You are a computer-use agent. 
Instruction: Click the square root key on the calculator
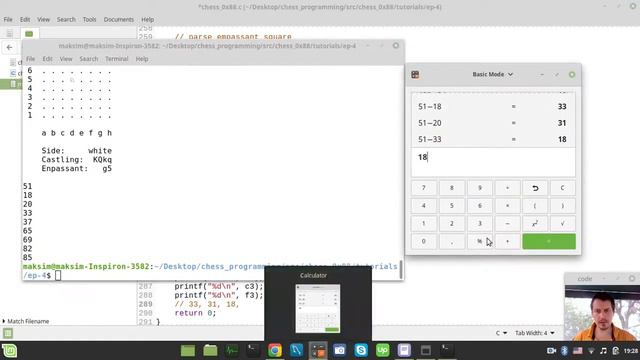pos(562,223)
